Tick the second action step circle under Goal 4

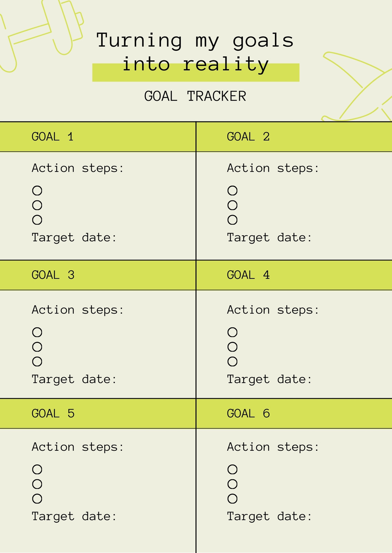click(x=232, y=347)
